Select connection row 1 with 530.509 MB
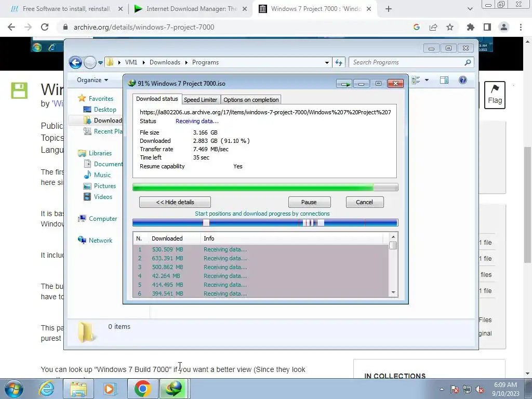 [x=261, y=249]
